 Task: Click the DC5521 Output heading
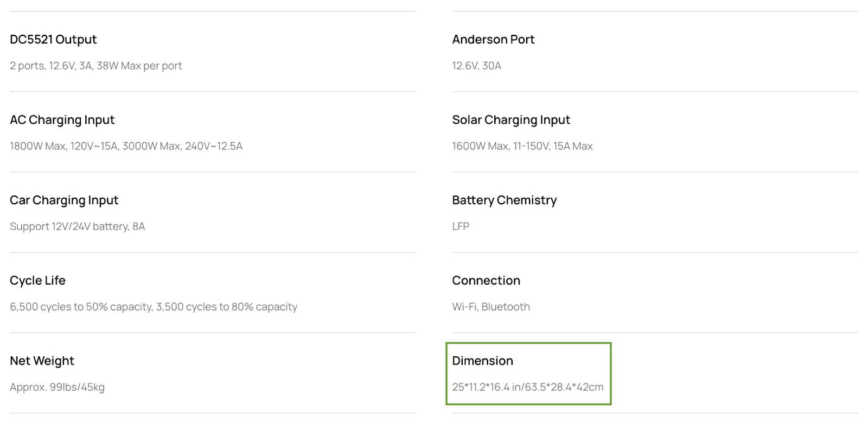[53, 40]
